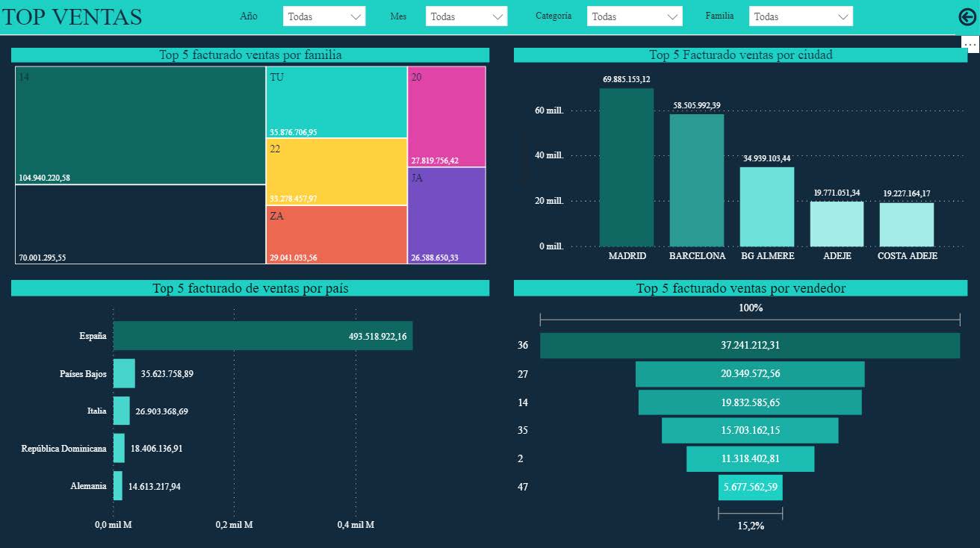Choose the purple JA treemap tile
The height and width of the screenshot is (548, 980).
[446, 215]
